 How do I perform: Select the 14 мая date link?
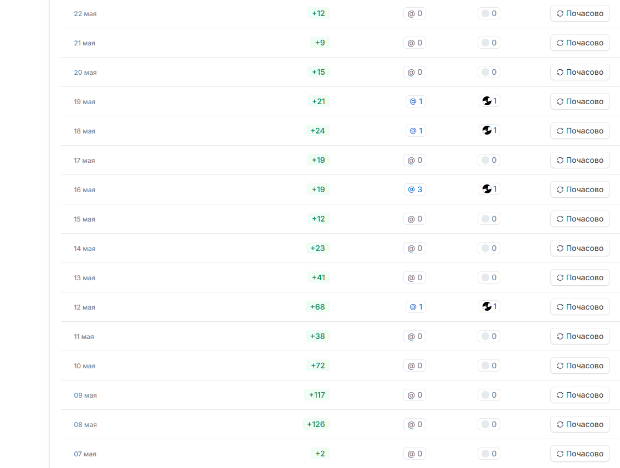click(85, 248)
